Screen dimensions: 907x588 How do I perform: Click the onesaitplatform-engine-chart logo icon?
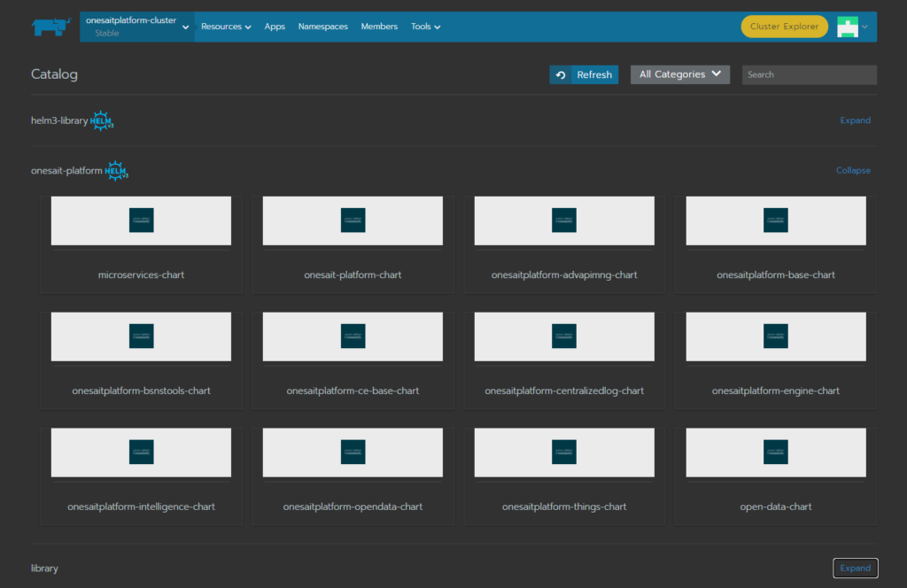[776, 336]
